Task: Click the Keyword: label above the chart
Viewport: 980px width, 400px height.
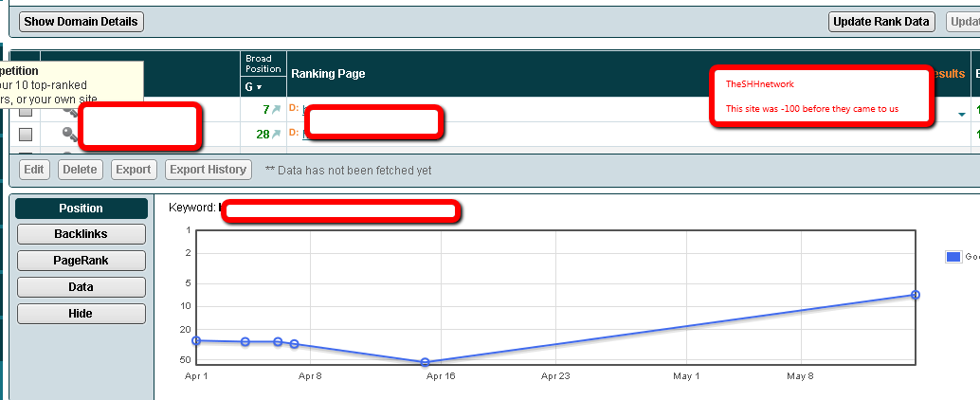Action: (x=192, y=208)
